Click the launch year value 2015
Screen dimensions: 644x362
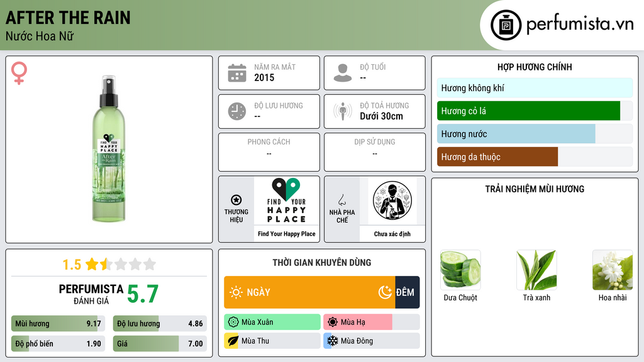click(264, 77)
